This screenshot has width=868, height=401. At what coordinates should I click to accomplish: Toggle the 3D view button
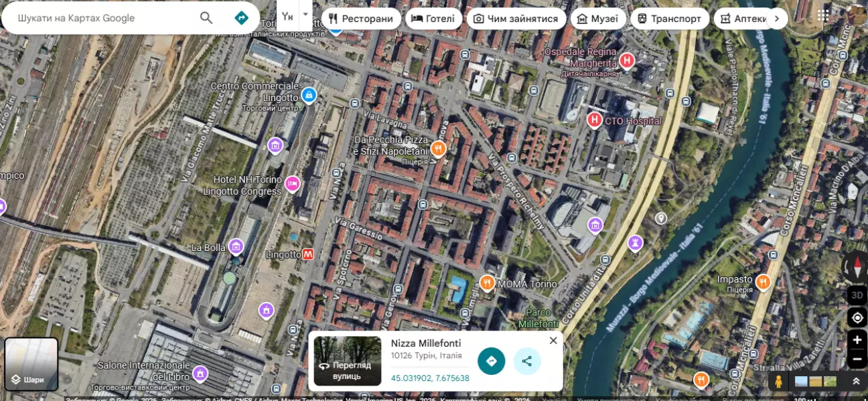pyautogui.click(x=857, y=295)
